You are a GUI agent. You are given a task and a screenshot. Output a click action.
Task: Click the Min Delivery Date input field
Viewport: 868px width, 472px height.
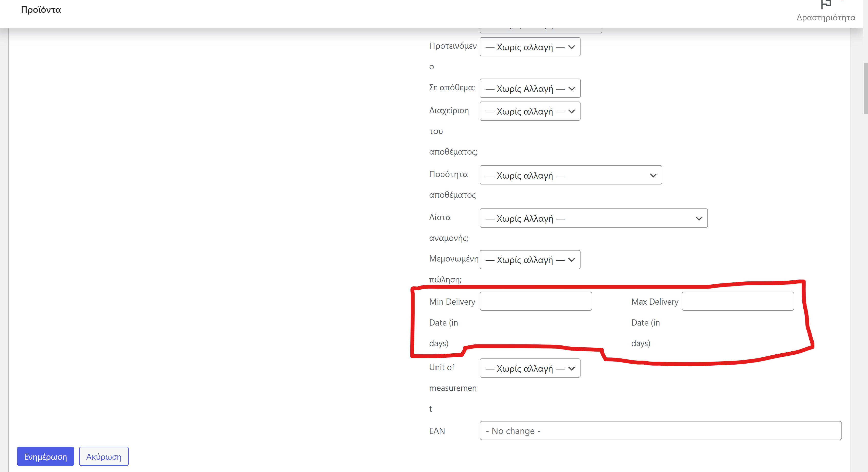pos(535,301)
